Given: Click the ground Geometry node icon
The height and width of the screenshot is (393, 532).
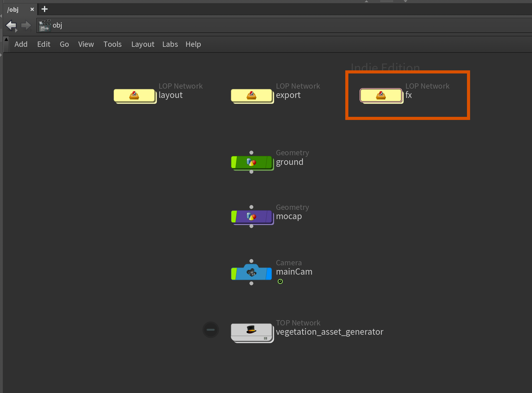Looking at the screenshot, I should (x=251, y=162).
